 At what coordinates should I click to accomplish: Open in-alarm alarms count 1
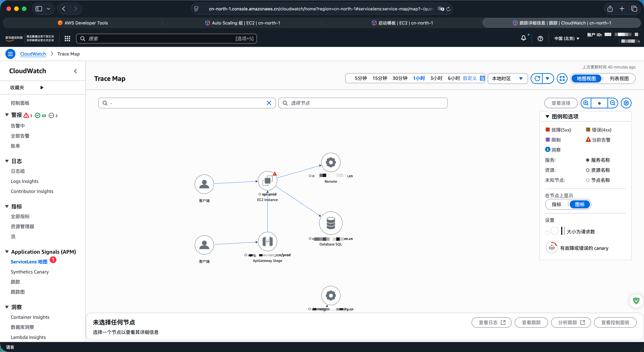click(x=28, y=115)
